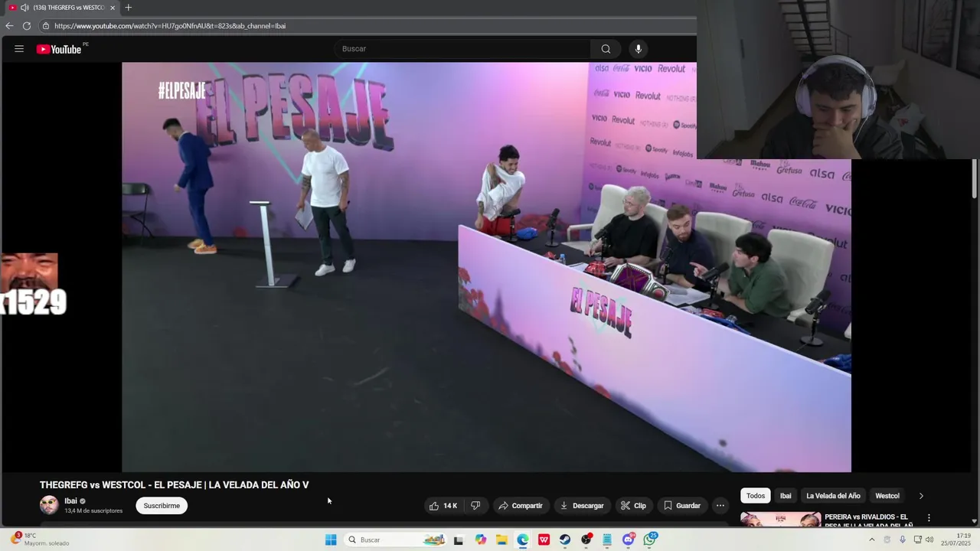
Task: Open the taskbar clock and date
Action: (x=957, y=540)
